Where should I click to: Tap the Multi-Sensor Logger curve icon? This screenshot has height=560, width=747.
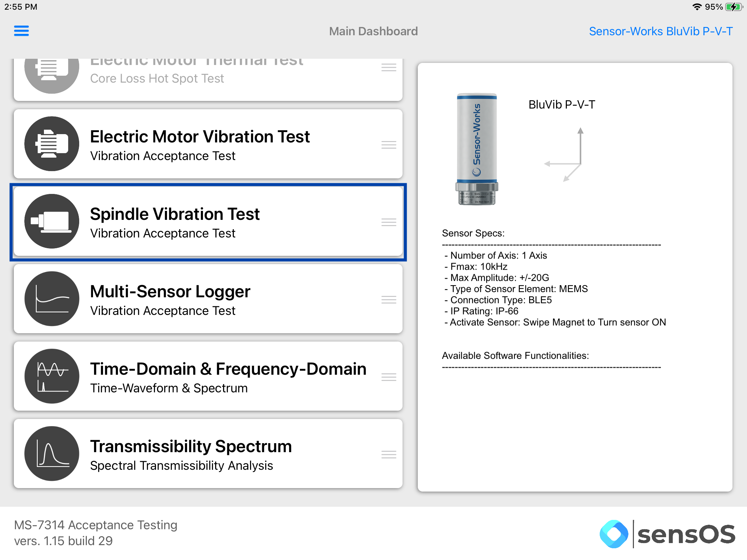coord(52,298)
